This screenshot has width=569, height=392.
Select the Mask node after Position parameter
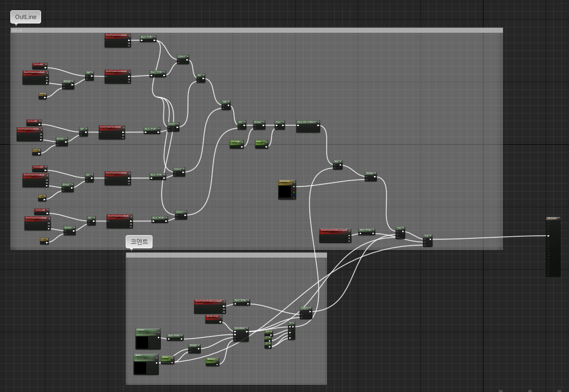(x=175, y=337)
